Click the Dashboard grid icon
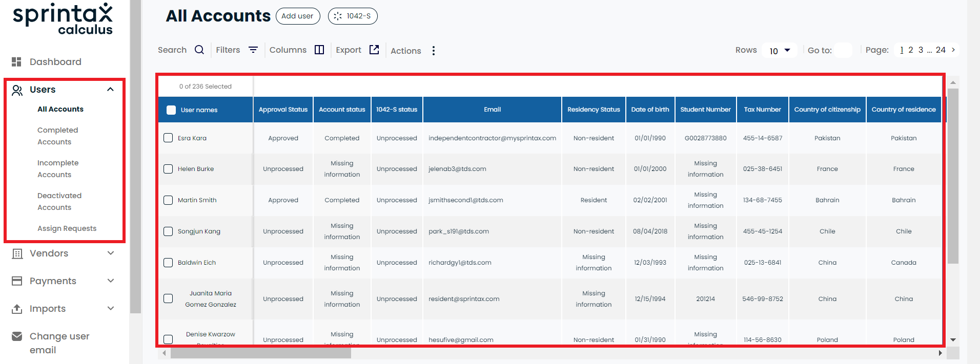Screen dimensions: 980x364 [x=16, y=62]
